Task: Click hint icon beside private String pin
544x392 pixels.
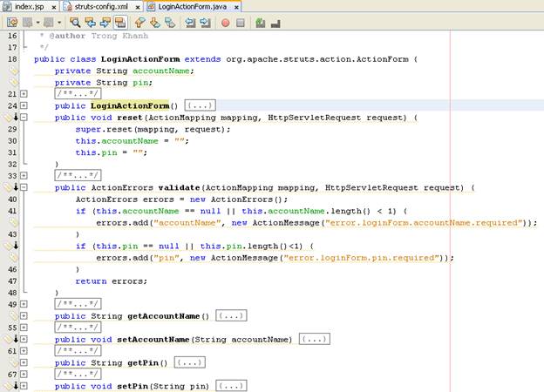Action: [13, 82]
